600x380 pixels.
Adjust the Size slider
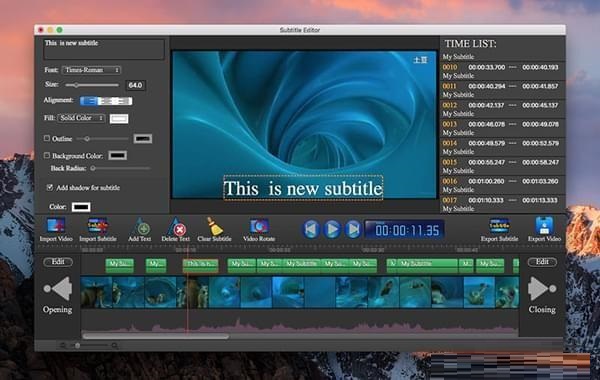[x=92, y=85]
